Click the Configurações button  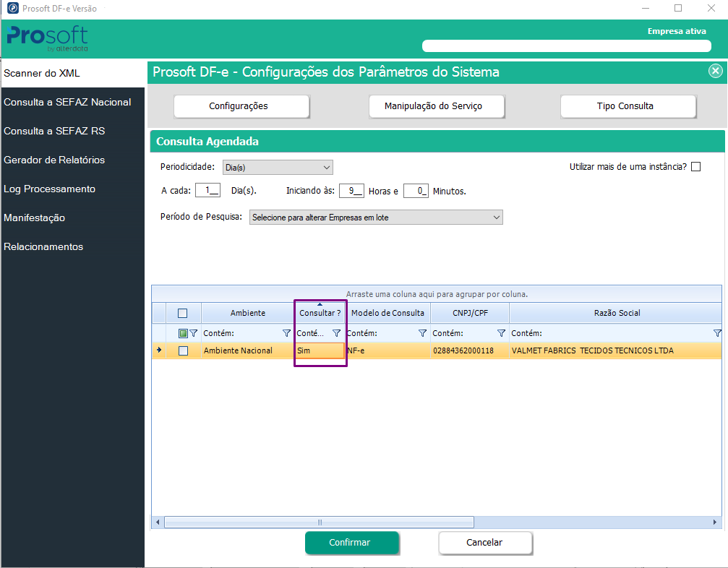(241, 106)
